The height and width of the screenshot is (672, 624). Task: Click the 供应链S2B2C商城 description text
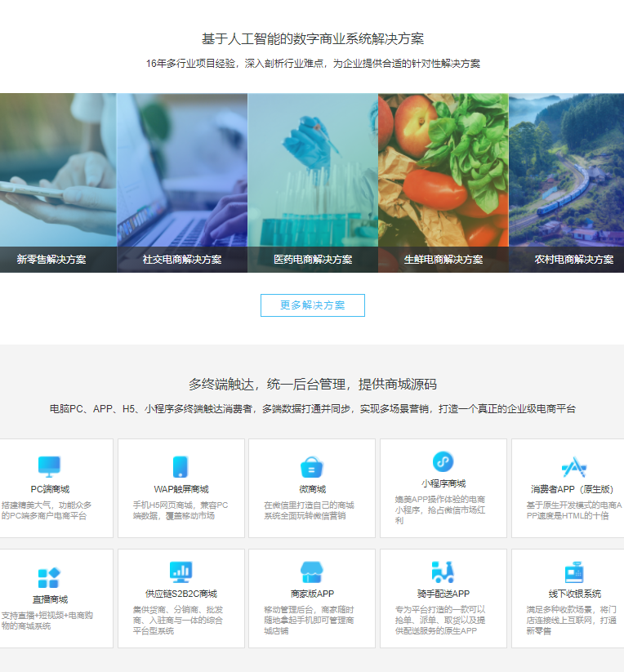coord(179,620)
